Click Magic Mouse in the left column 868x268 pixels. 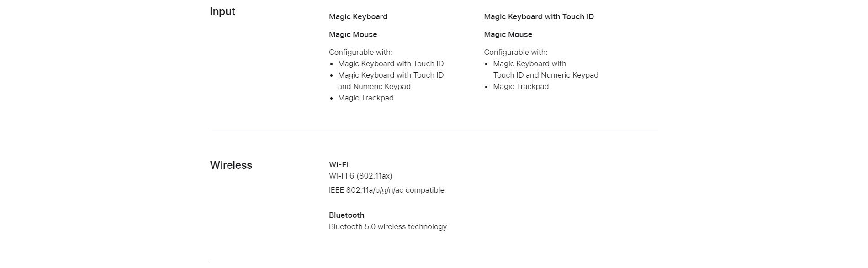(353, 34)
